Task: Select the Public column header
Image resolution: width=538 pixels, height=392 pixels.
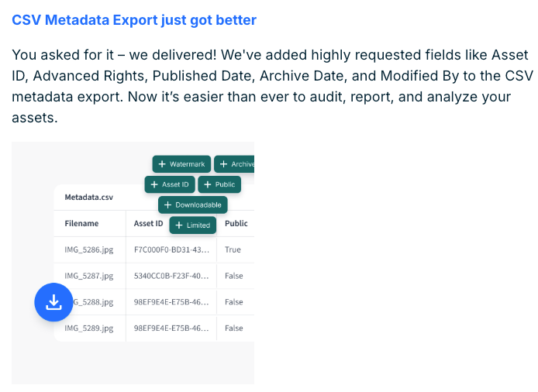Action: click(236, 223)
